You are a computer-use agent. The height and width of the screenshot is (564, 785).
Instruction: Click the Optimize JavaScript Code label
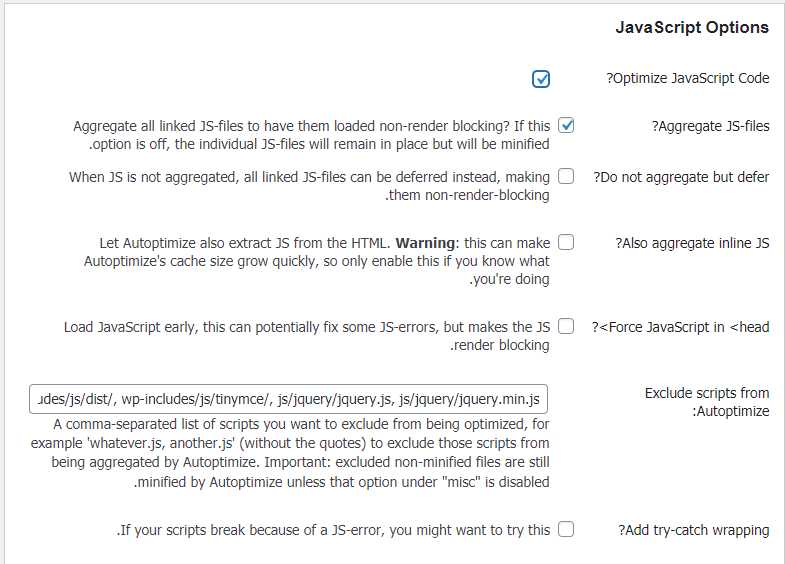(688, 79)
